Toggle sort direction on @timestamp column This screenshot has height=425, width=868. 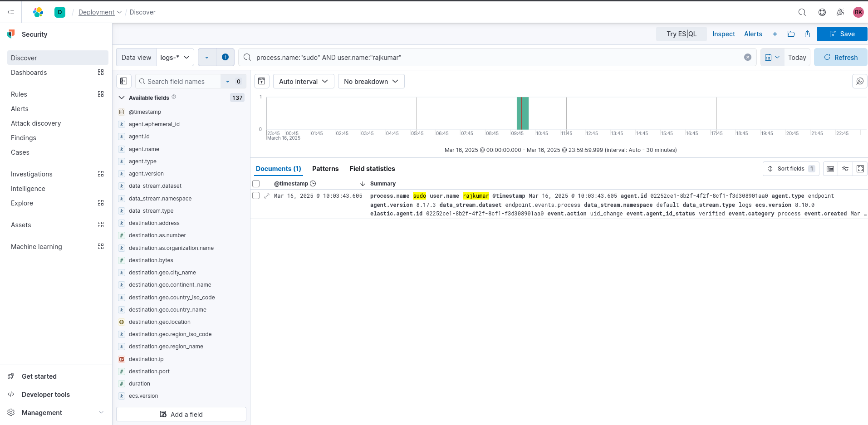pos(363,184)
